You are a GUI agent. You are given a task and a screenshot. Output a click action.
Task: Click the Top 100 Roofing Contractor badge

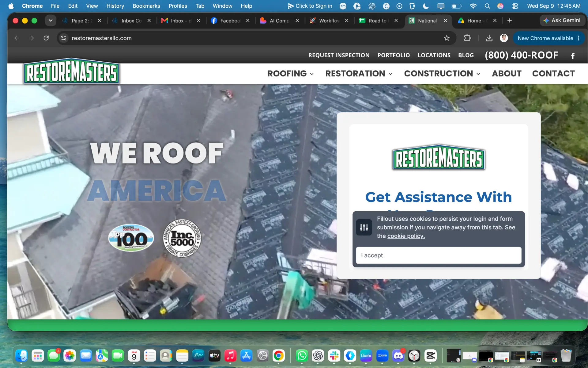tap(131, 238)
